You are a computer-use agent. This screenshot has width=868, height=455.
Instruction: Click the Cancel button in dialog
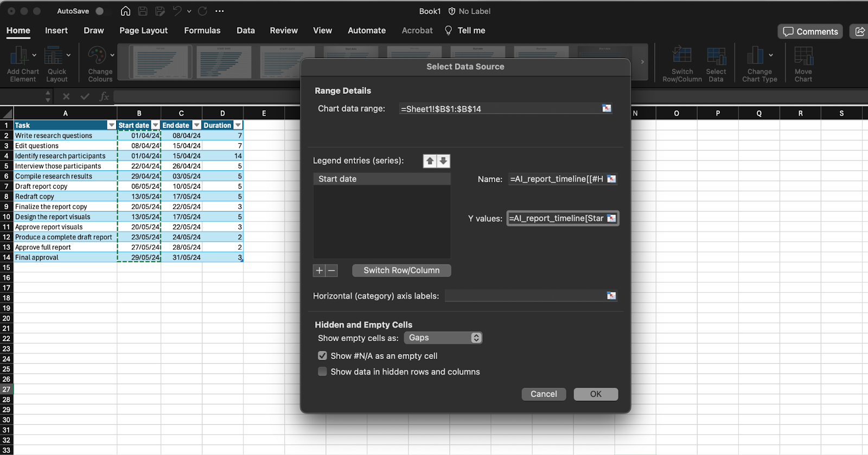544,394
